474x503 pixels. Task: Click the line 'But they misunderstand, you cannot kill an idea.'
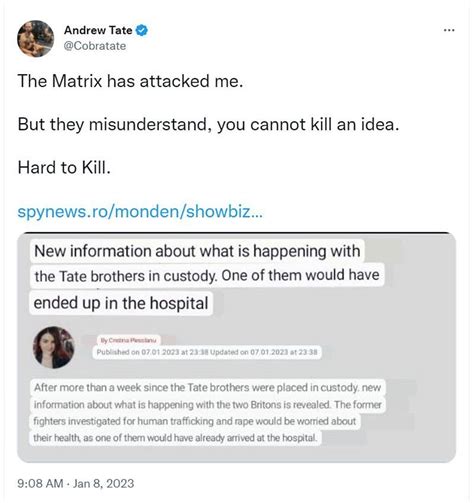[208, 125]
